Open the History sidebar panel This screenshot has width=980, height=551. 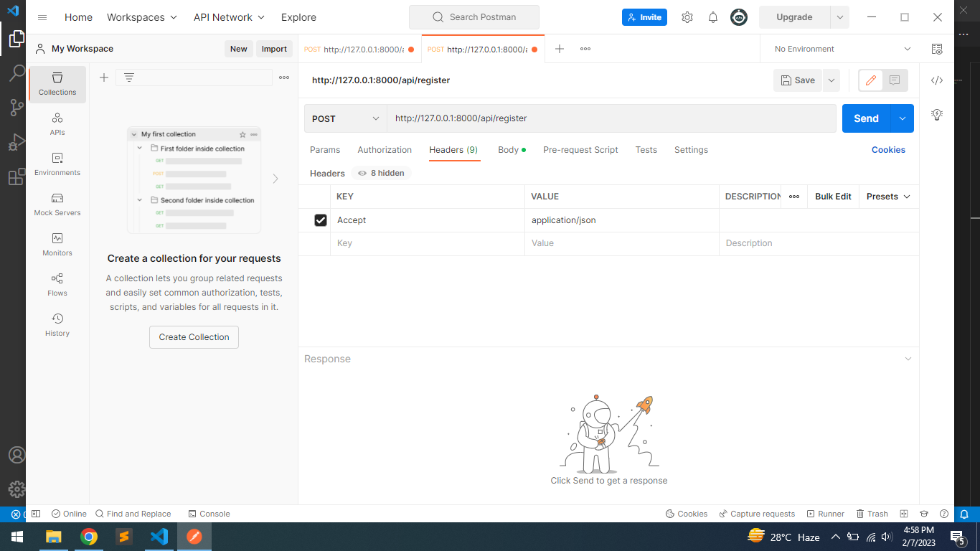coord(57,325)
